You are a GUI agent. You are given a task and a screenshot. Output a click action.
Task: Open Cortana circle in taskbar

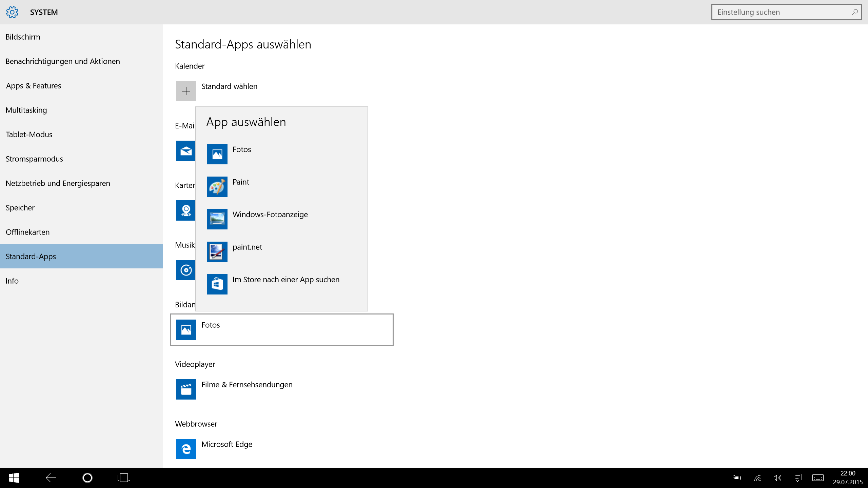click(87, 478)
